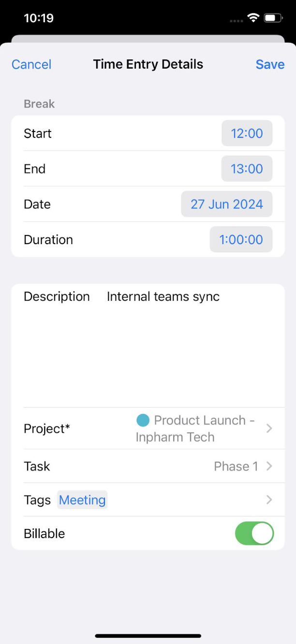This screenshot has width=296, height=644.
Task: Enable billable tracking via the green switch
Action: point(254,533)
